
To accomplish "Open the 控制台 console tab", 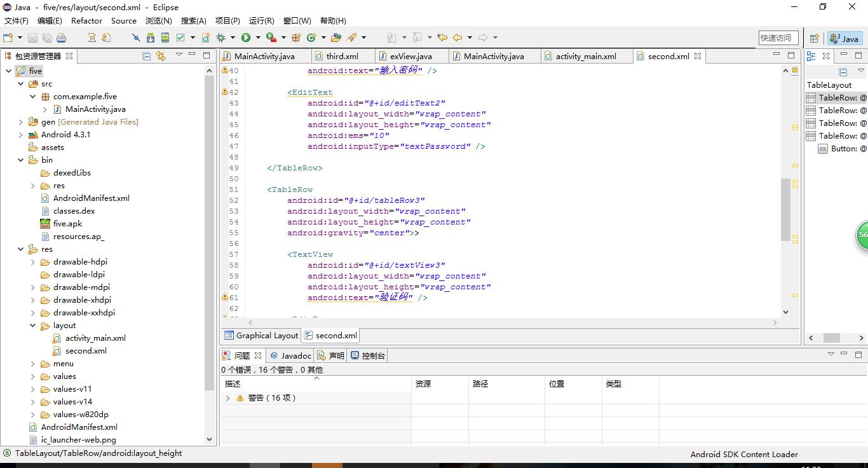I will [368, 355].
